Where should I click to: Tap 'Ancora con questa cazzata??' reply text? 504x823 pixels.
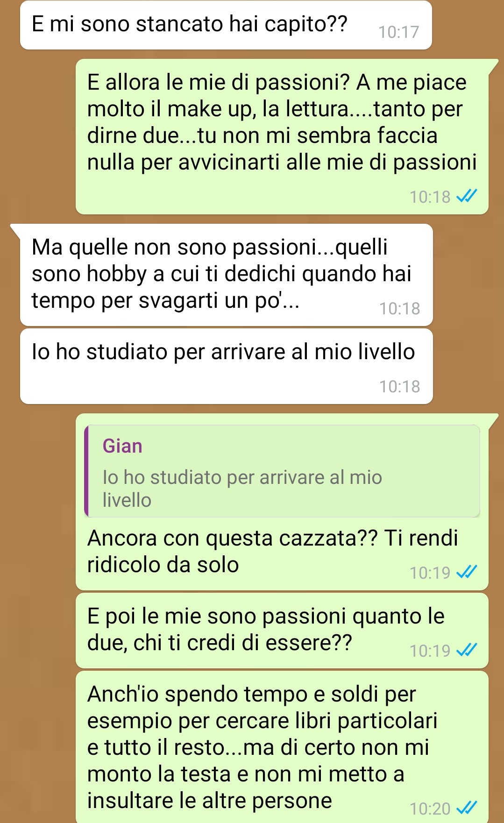[x=273, y=551]
